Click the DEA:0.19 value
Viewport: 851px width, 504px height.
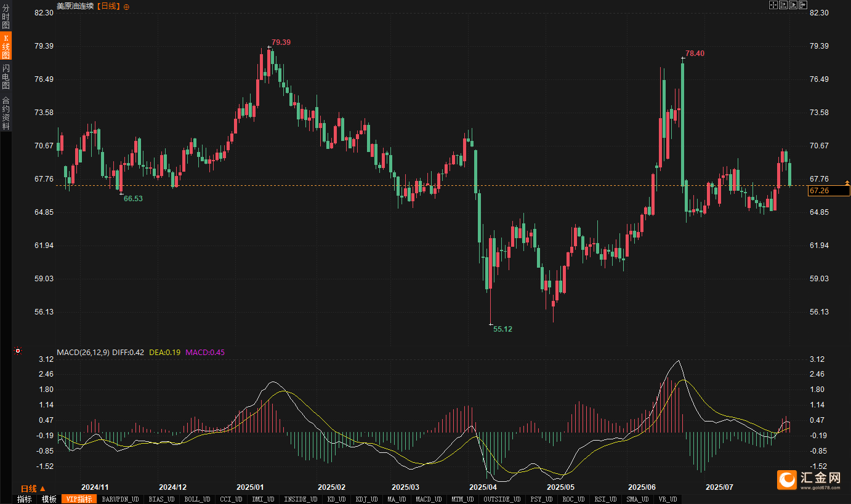coord(165,353)
